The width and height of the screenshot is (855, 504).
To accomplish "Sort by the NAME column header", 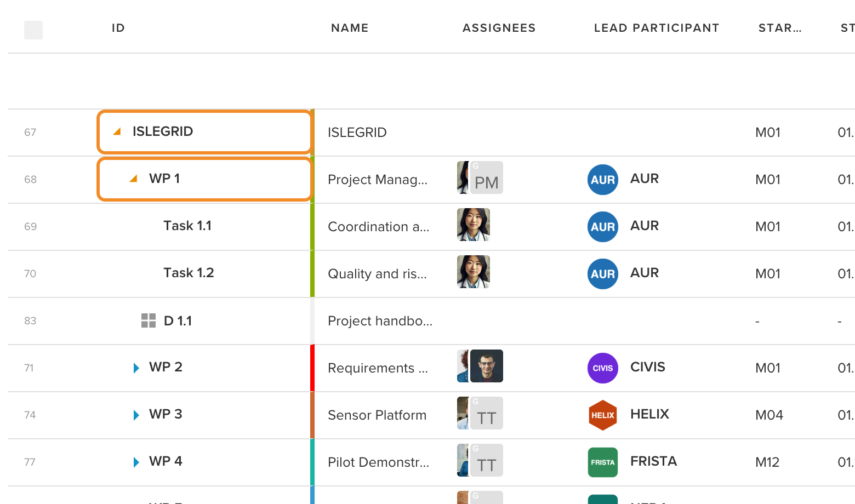I will tap(350, 28).
